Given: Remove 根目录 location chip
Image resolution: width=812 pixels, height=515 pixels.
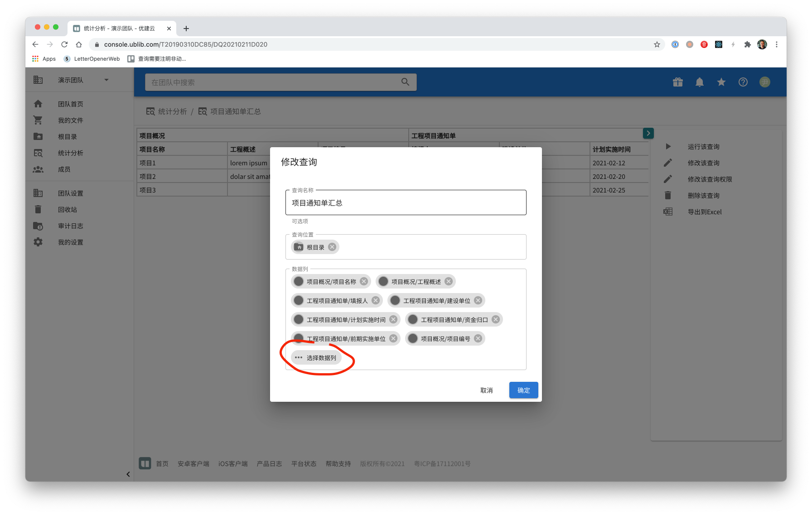Looking at the screenshot, I should [x=332, y=247].
